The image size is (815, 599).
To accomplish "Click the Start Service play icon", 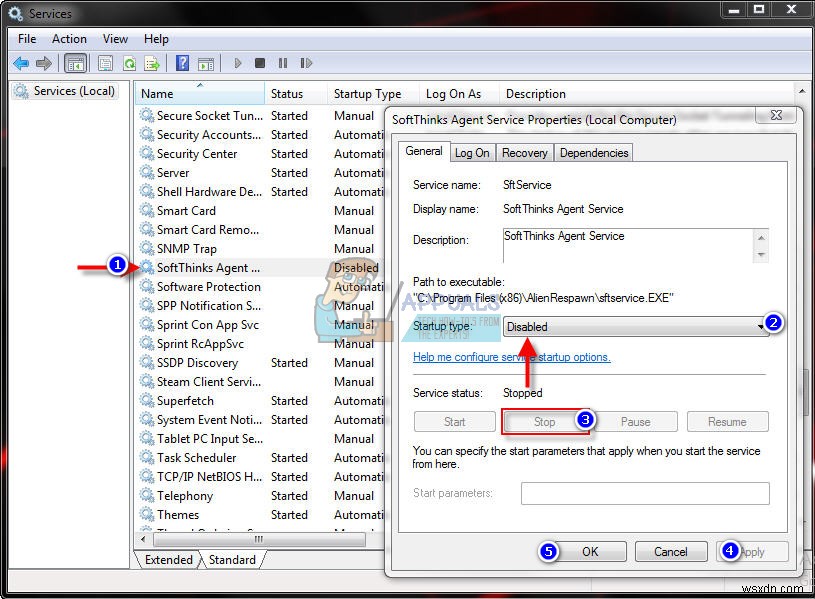I will tap(238, 63).
